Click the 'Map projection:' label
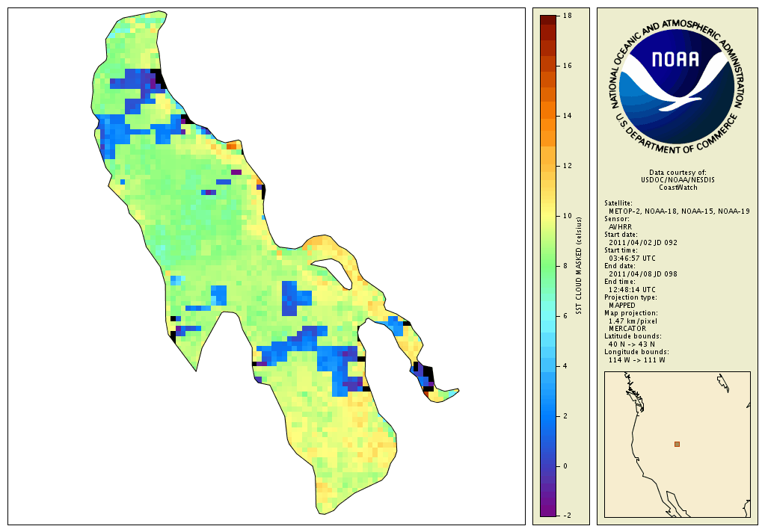765x532 pixels. pos(631,313)
